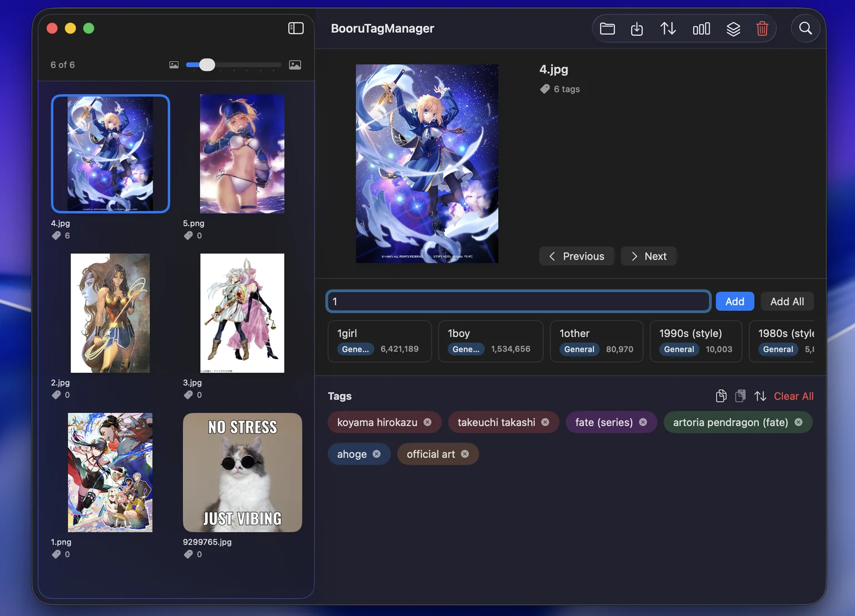Choose the 1980s (style) tag suggestion

coord(782,341)
